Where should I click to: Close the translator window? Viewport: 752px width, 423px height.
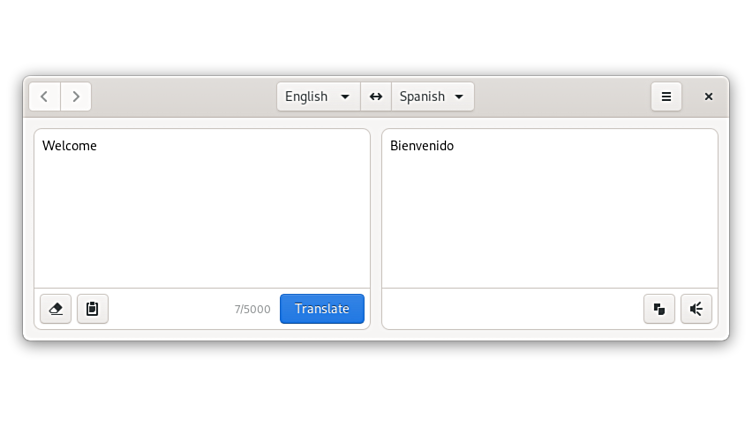[x=708, y=97]
